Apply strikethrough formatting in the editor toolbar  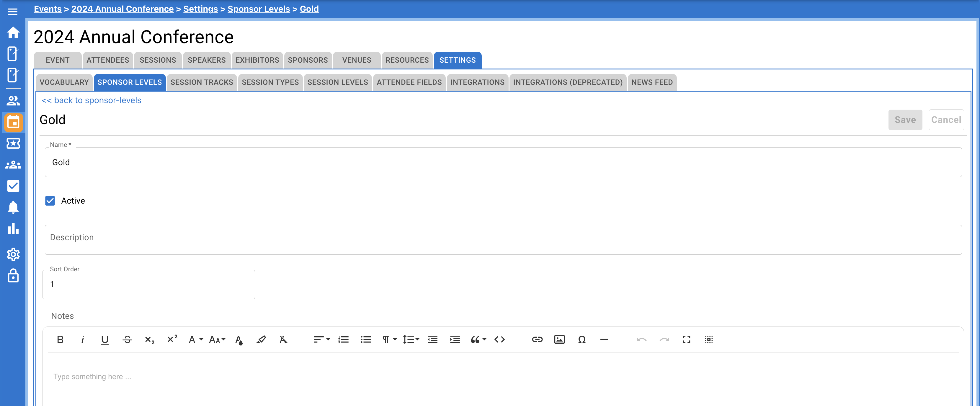(128, 340)
